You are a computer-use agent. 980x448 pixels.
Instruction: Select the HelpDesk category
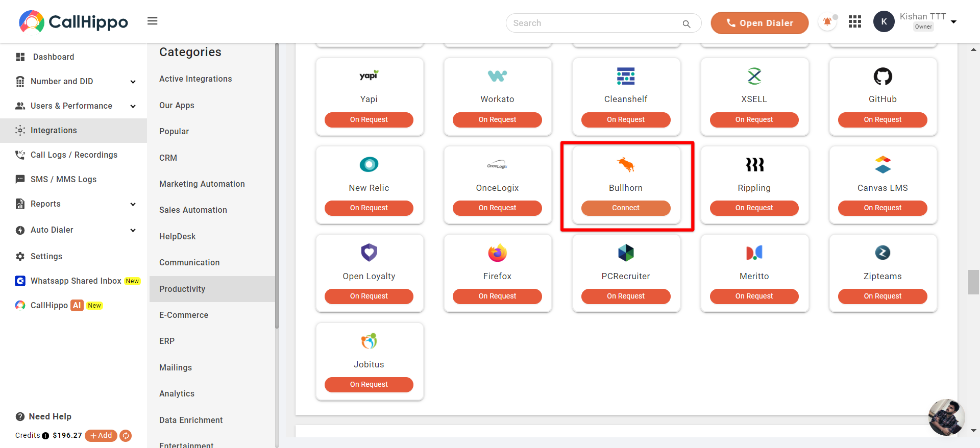(x=178, y=237)
